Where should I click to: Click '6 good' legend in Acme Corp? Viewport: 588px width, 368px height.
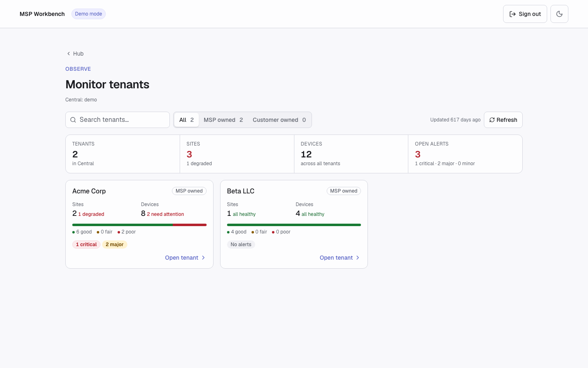pos(82,232)
